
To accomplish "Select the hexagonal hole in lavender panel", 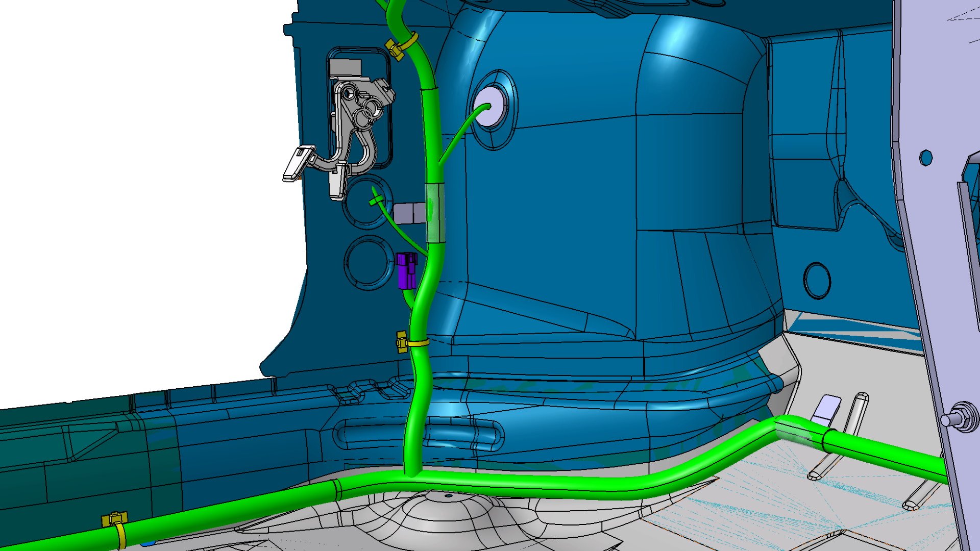I will coord(926,158).
